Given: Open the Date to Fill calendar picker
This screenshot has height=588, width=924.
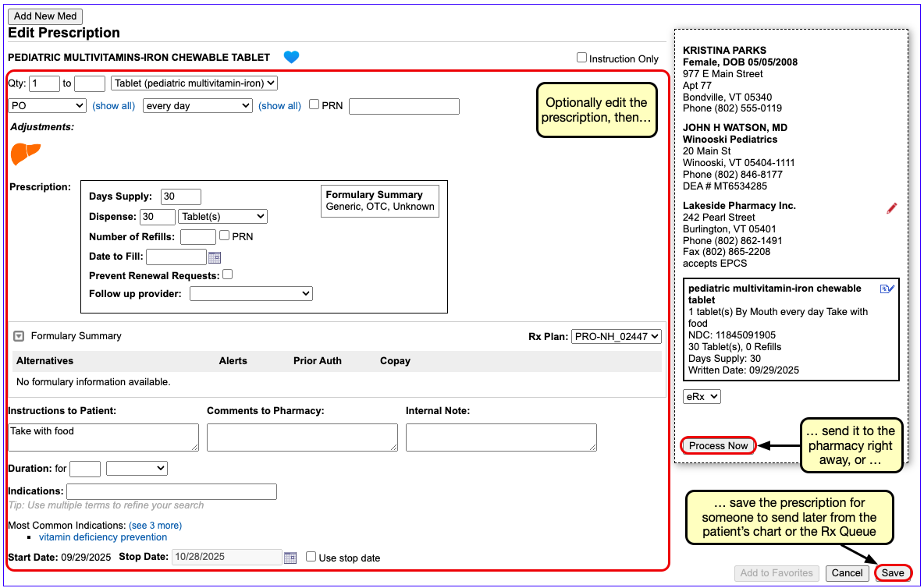Looking at the screenshot, I should (215, 257).
